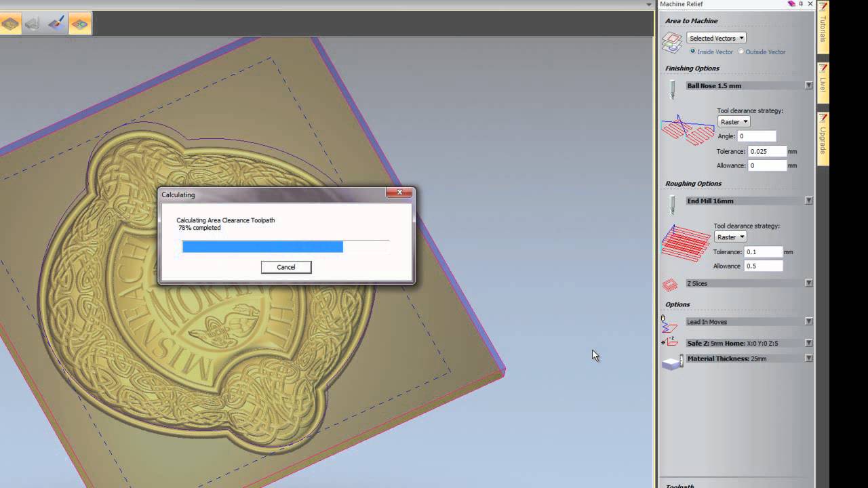Expand the Ball Nose 1.5 mm section
Image resolution: width=868 pixels, height=488 pixels.
tap(808, 85)
